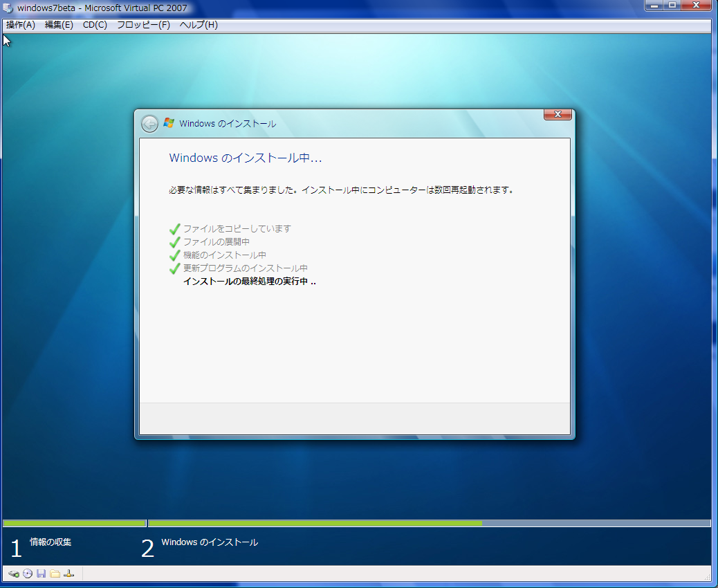Image resolution: width=718 pixels, height=588 pixels.
Task: Click the checkmark beside 機能のインストール中
Action: tap(174, 255)
